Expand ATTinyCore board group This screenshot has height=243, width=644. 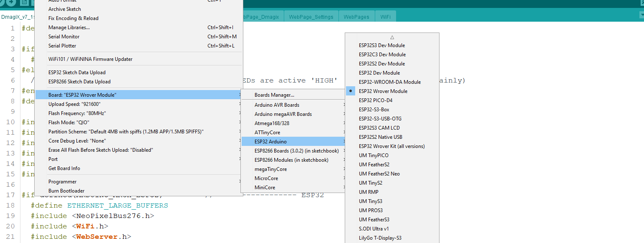coord(294,133)
